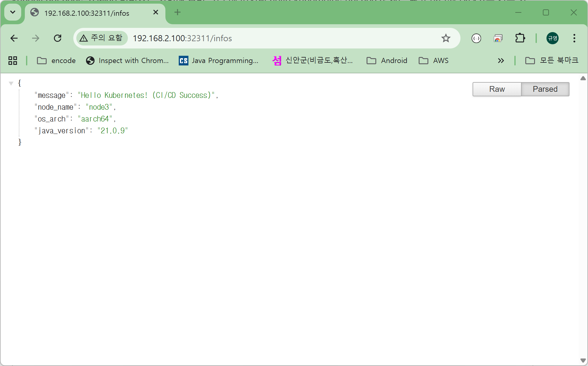Open the apps grid in bookmarks bar
The image size is (588, 366).
13,61
